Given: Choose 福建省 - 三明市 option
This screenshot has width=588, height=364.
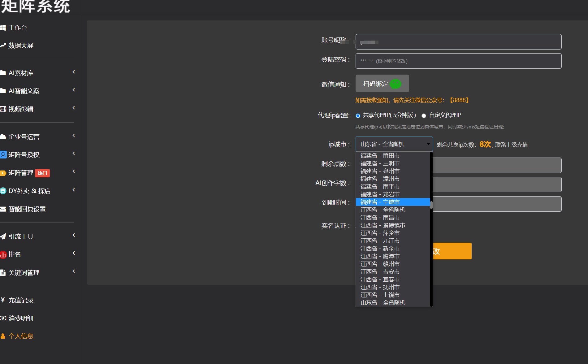Looking at the screenshot, I should [393, 163].
